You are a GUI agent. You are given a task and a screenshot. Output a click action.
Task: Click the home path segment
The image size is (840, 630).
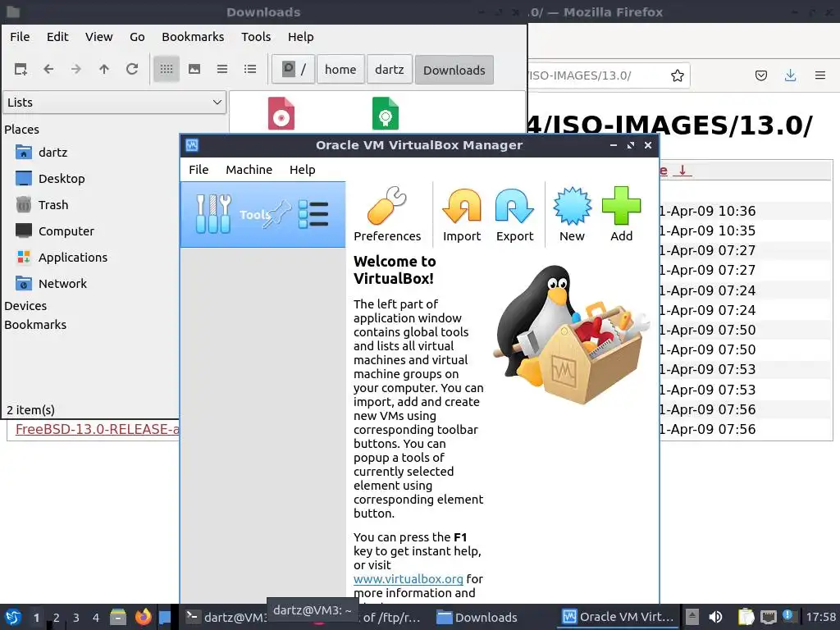(x=340, y=69)
